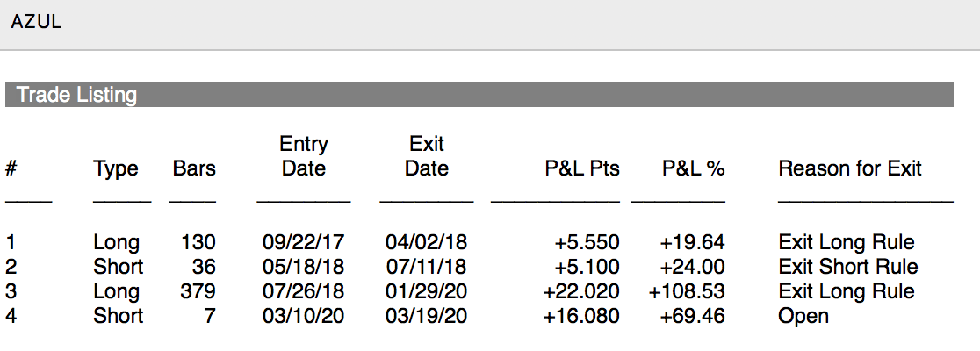Select trade number 1 row
The image size is (980, 351).
[x=11, y=242]
